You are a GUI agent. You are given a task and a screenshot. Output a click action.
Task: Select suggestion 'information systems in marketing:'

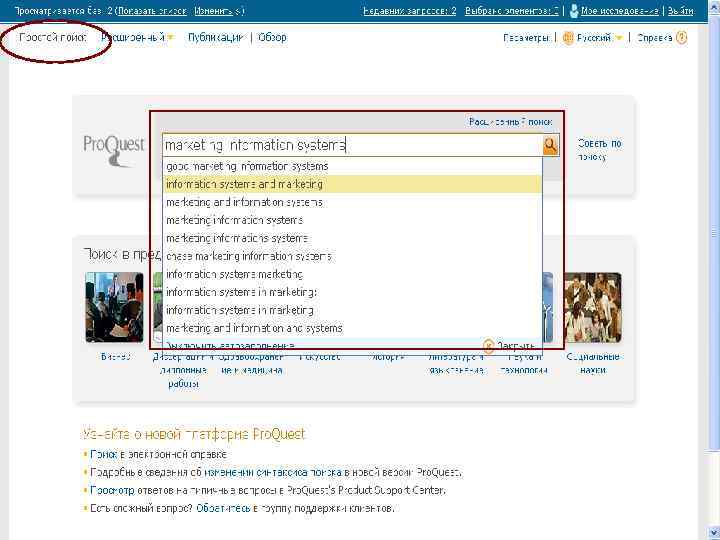coord(352,292)
